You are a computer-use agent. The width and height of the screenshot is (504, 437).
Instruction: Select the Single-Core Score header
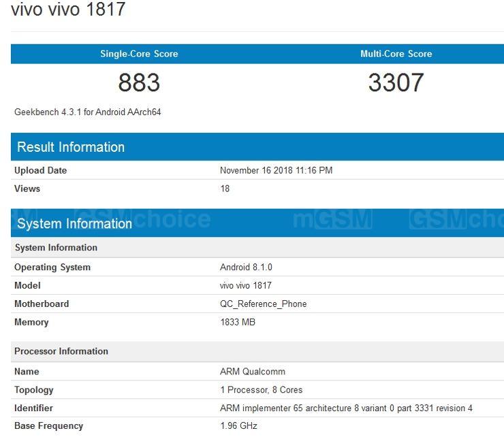139,54
